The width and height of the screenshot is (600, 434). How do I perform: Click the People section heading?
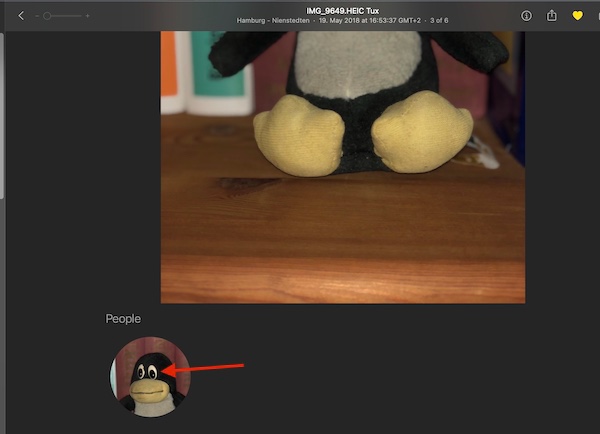point(123,319)
